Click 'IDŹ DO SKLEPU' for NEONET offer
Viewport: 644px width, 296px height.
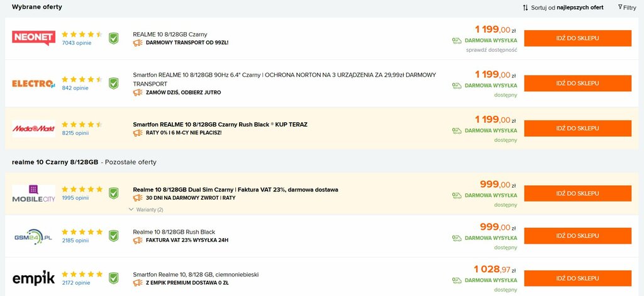coord(577,38)
